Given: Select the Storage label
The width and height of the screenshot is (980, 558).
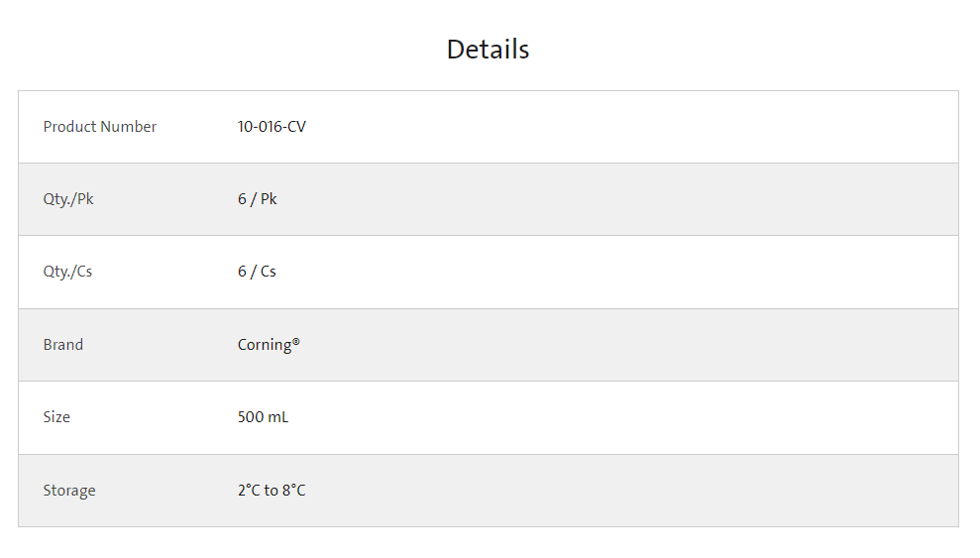Looking at the screenshot, I should (x=69, y=492).
